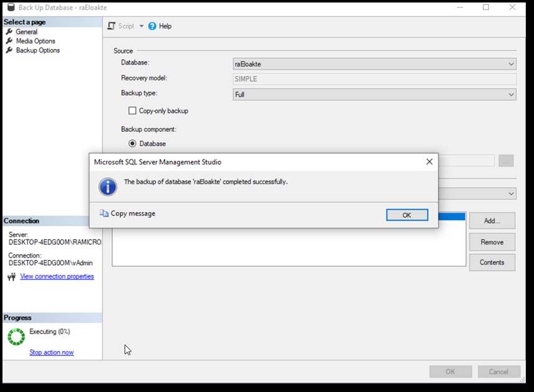The height and width of the screenshot is (392, 534).
Task: Click the wrench icon beside Media Options
Action: pos(9,41)
